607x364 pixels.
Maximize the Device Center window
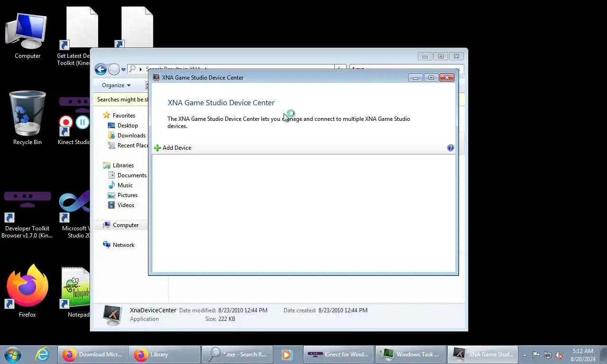[431, 77]
